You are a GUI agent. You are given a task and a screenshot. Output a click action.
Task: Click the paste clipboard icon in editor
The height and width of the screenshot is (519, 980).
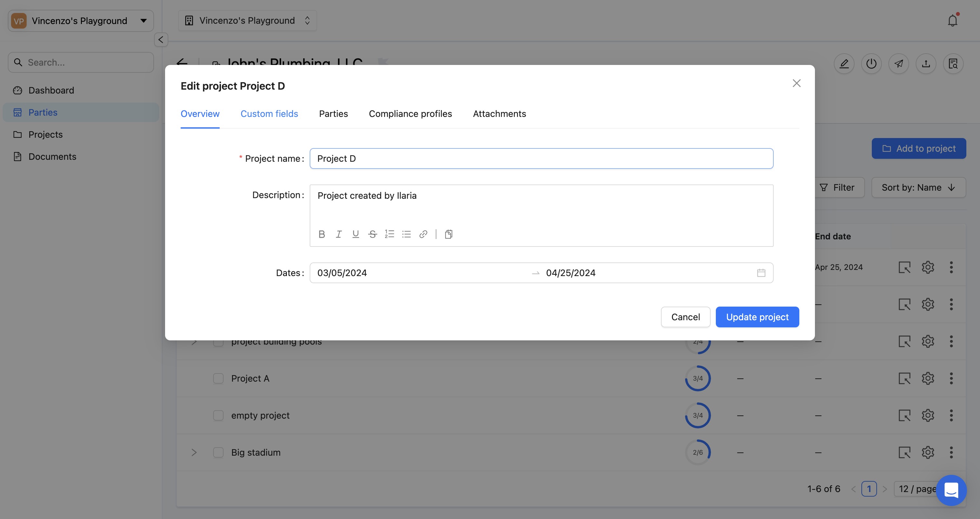(x=448, y=234)
